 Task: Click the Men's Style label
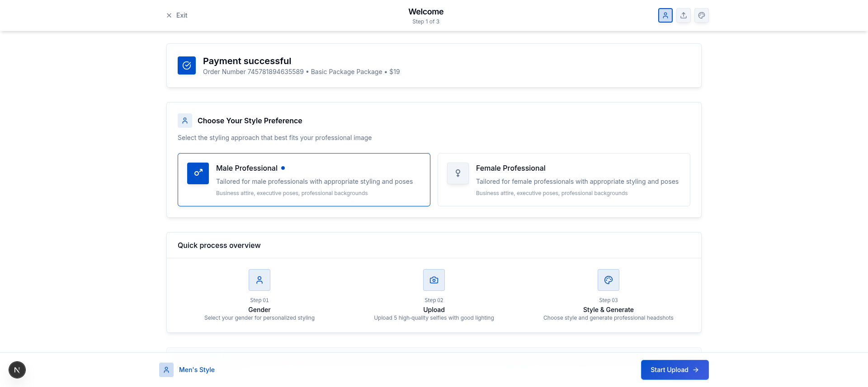[x=197, y=370]
